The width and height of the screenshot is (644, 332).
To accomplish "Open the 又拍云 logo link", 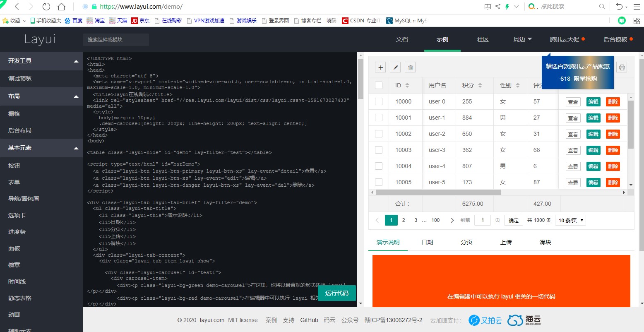I will [485, 320].
